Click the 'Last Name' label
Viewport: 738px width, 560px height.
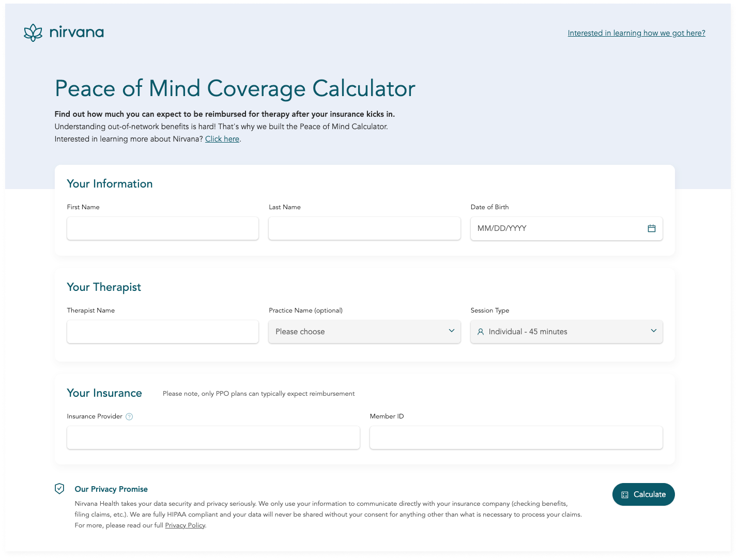pos(285,207)
